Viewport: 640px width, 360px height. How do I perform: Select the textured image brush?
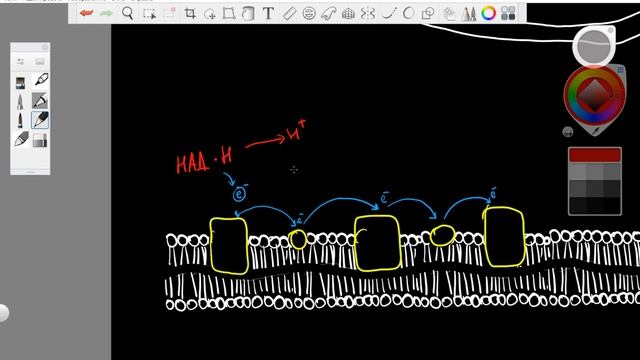[20, 82]
